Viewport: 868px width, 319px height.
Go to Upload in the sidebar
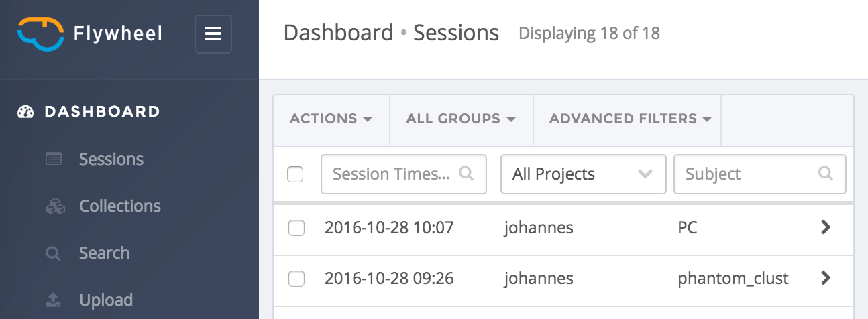pos(105,300)
